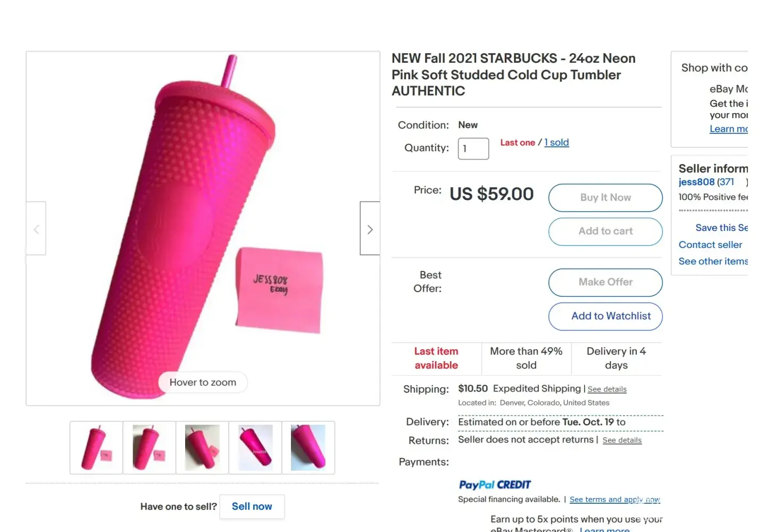Click the Quantity input field
The image size is (774, 532).
[473, 148]
